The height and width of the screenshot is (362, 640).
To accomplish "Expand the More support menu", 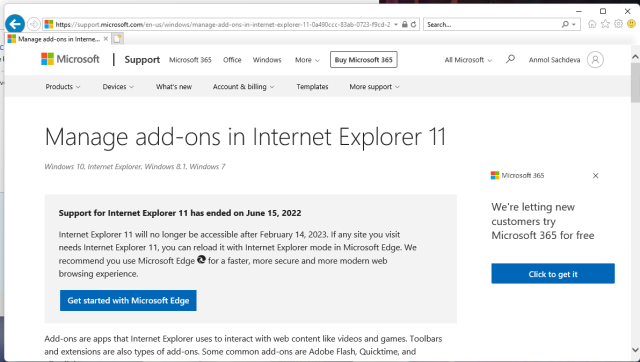I will click(374, 87).
